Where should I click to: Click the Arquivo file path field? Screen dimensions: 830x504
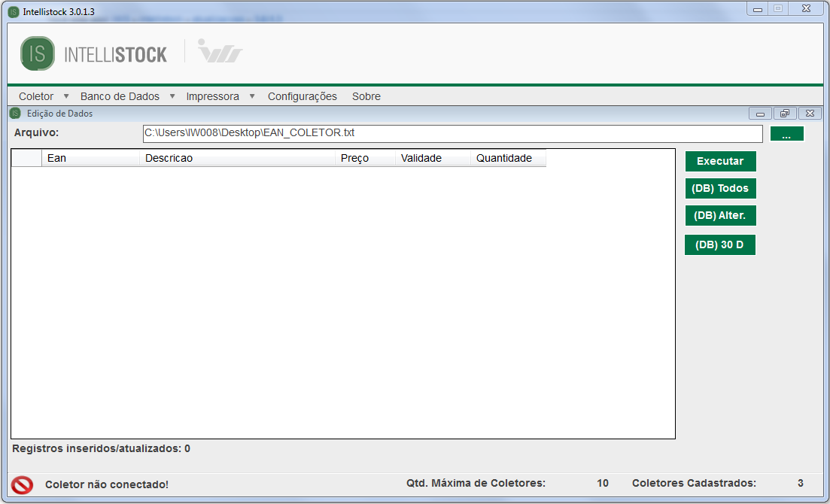pos(451,133)
